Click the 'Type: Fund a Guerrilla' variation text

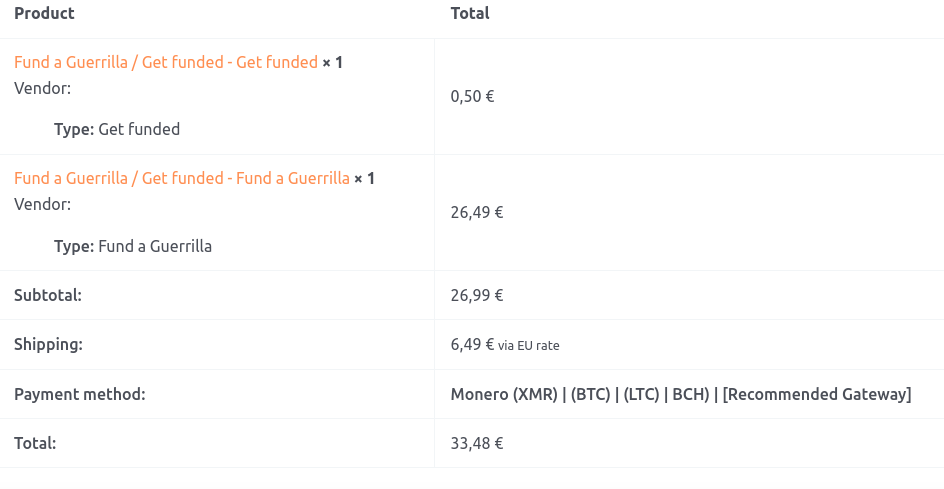click(133, 246)
